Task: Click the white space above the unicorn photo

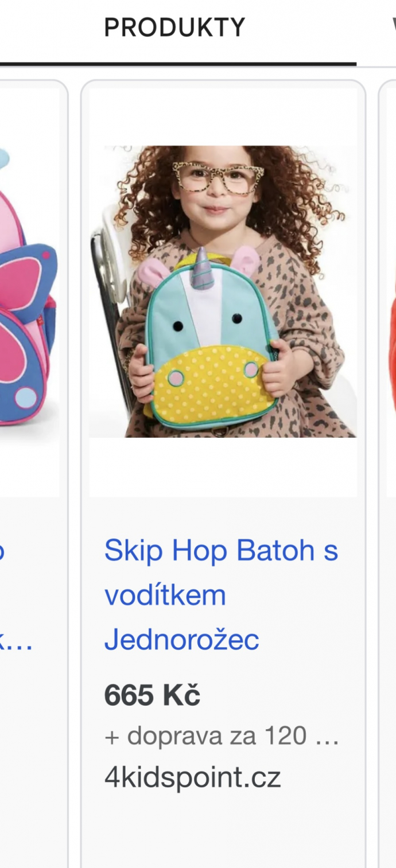Action: (223, 116)
